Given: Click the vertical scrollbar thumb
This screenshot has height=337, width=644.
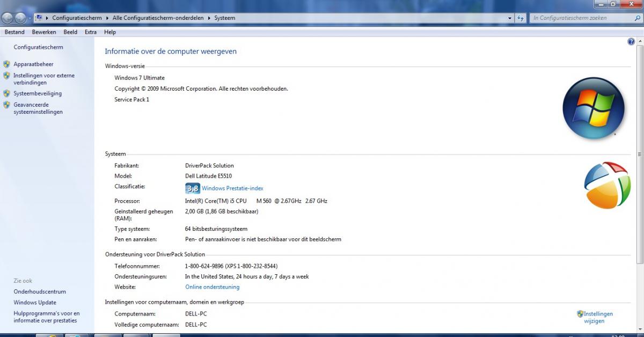Looking at the screenshot, I should [x=640, y=155].
